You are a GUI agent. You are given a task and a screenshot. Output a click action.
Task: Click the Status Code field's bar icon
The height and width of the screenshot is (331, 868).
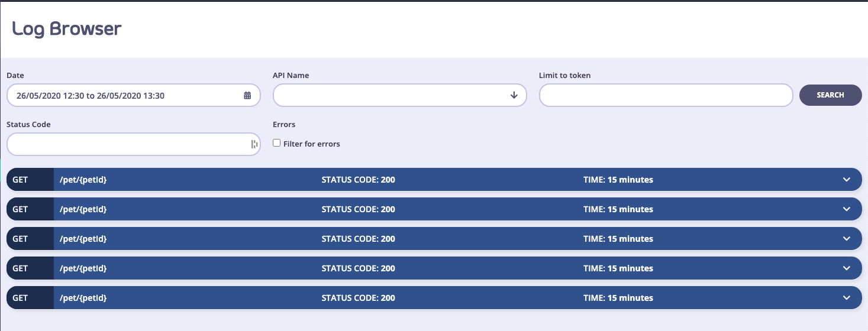click(254, 144)
